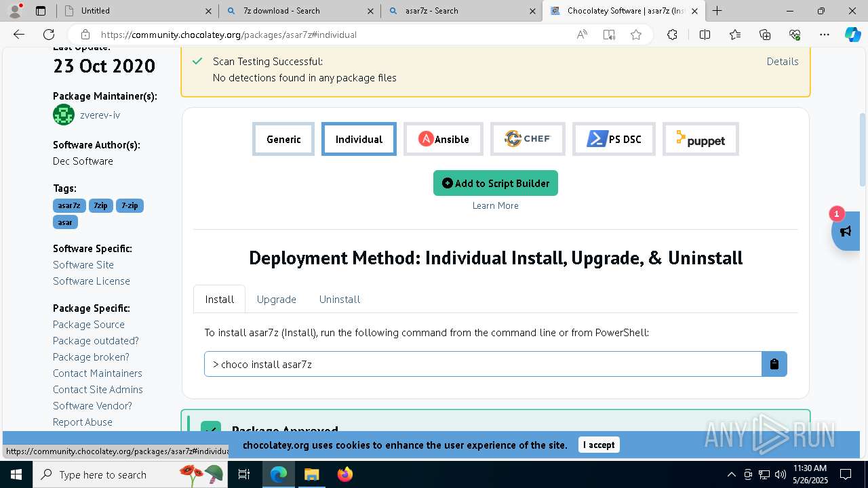Open the favorites list
868x488 pixels.
[x=735, y=35]
